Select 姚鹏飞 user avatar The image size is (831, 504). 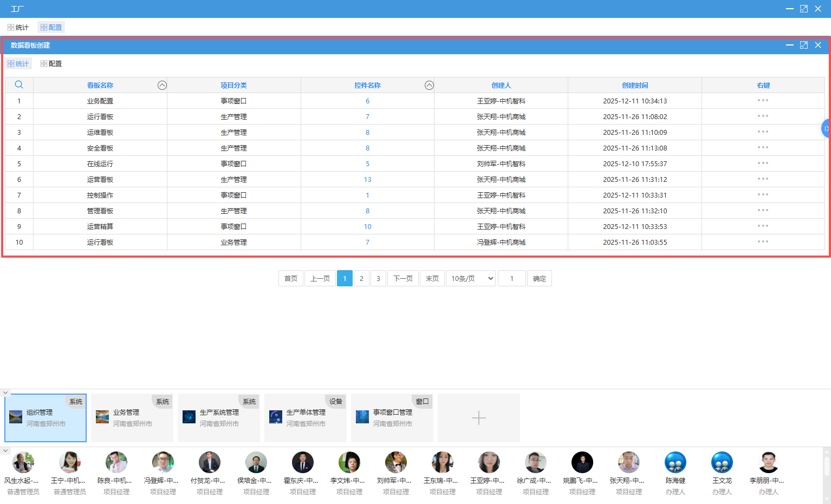pos(582,463)
